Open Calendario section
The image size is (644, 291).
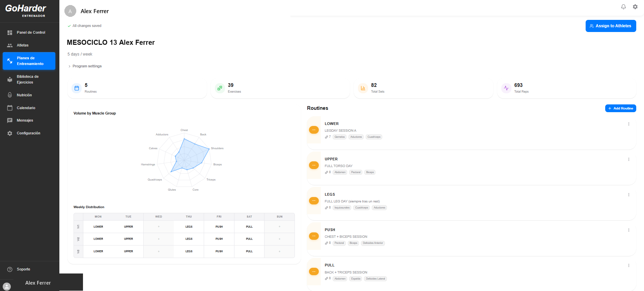[x=29, y=108]
